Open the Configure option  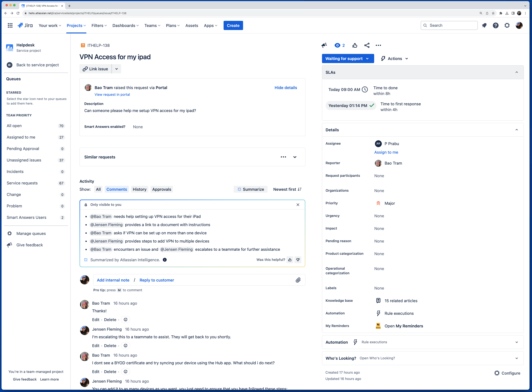tap(507, 373)
